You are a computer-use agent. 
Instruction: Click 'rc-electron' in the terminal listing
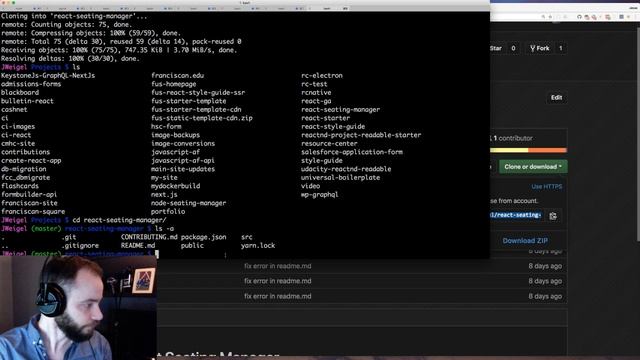pos(322,76)
